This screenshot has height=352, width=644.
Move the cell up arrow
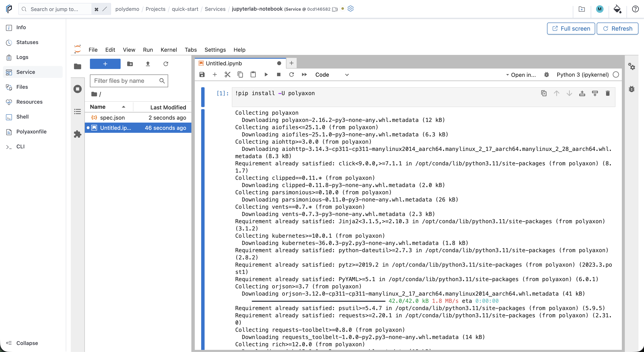click(x=556, y=93)
